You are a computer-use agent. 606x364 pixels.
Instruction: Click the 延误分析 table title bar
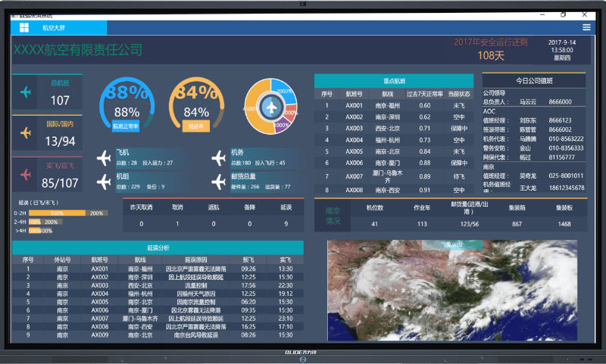(x=158, y=247)
